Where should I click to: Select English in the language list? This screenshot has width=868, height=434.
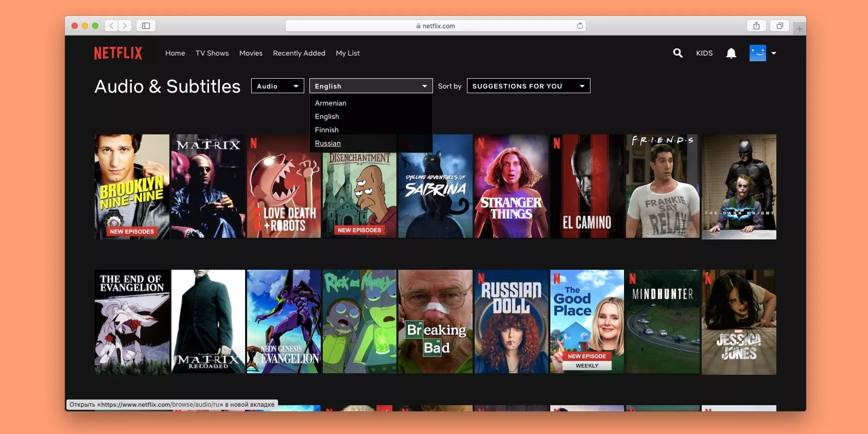pos(327,116)
